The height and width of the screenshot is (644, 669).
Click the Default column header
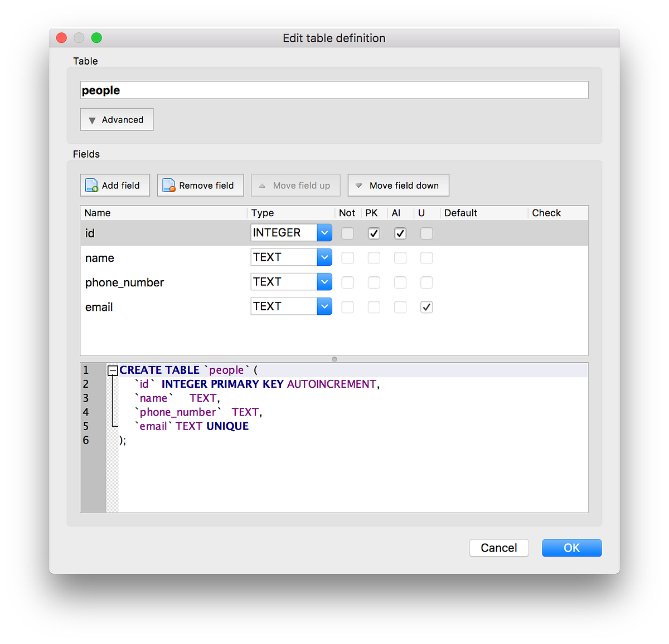pos(460,213)
